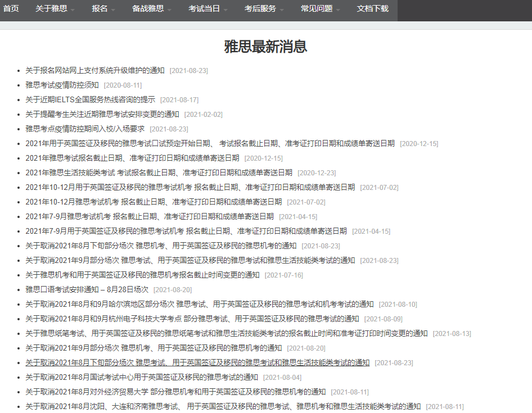This screenshot has height=413, width=532.
Task: Open 国试考试中心 cancellation notice link
Action: [142, 377]
